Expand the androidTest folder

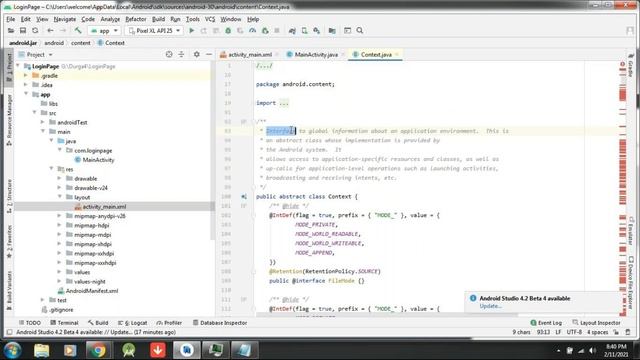click(x=43, y=122)
